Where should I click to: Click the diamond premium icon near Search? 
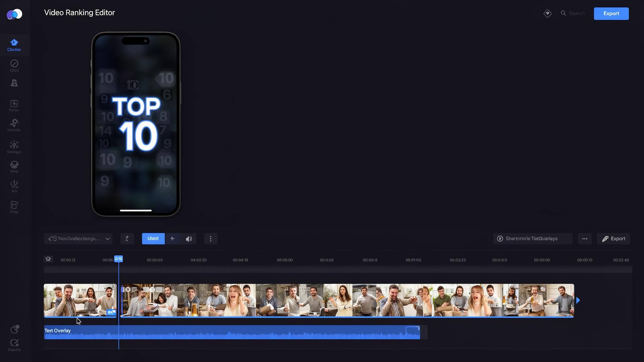547,13
